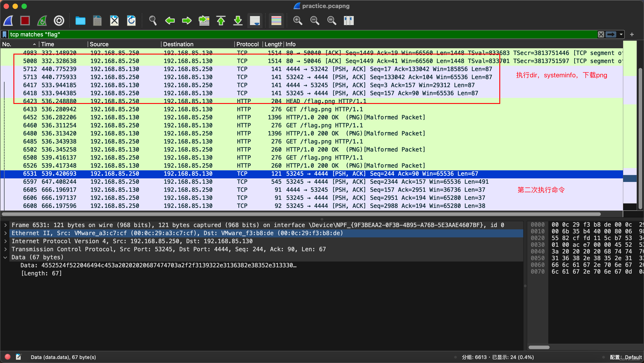
Task: Expand the Frame 6531 details
Action: tap(6, 225)
